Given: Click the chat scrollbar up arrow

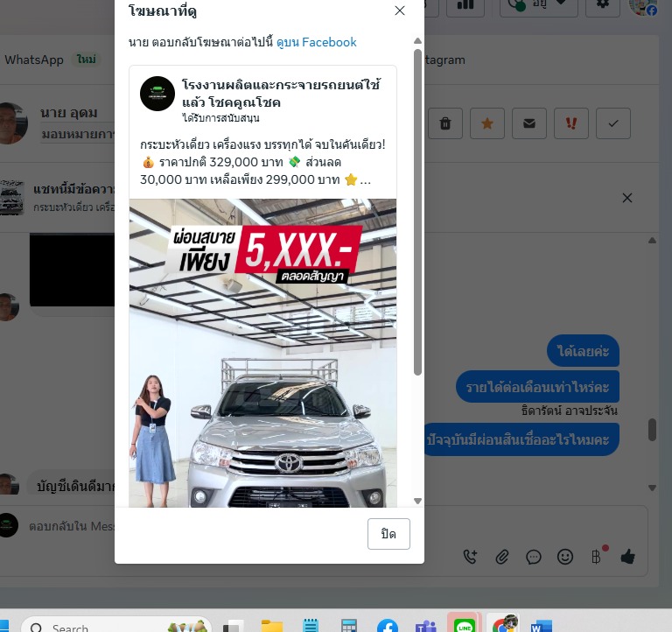Looking at the screenshot, I should click(x=652, y=241).
